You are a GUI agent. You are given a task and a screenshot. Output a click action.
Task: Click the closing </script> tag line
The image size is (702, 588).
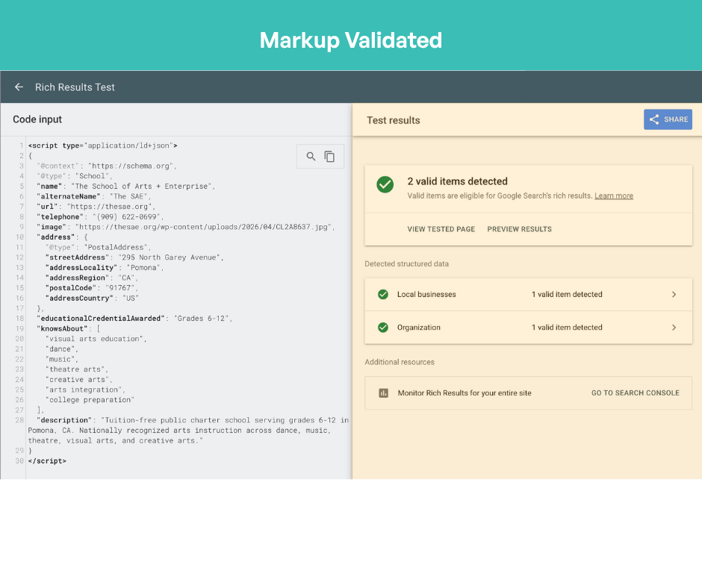click(47, 461)
